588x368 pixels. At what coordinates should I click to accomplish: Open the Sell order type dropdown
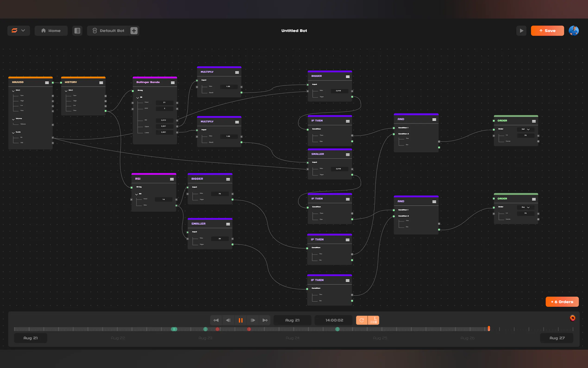tap(525, 129)
